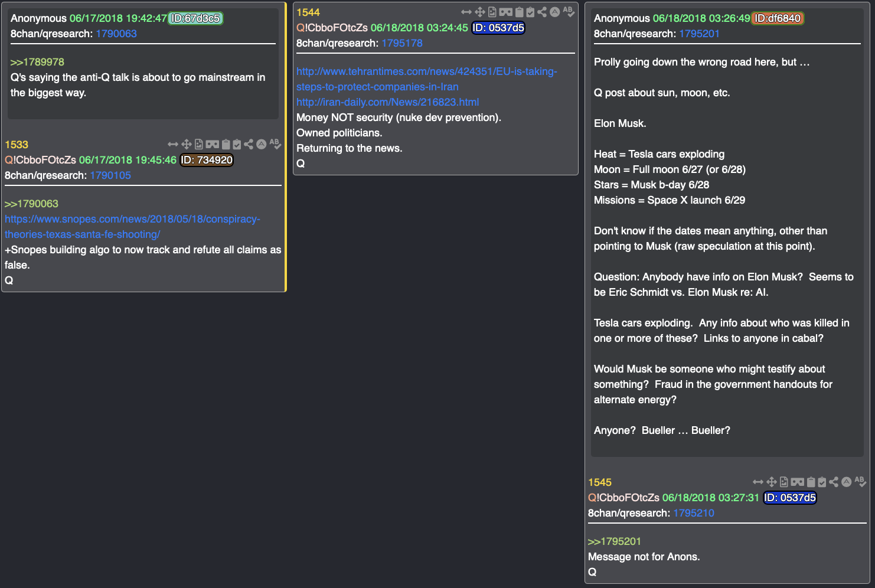Click the share icon on post 1545
This screenshot has height=588, width=875.
pos(834,482)
